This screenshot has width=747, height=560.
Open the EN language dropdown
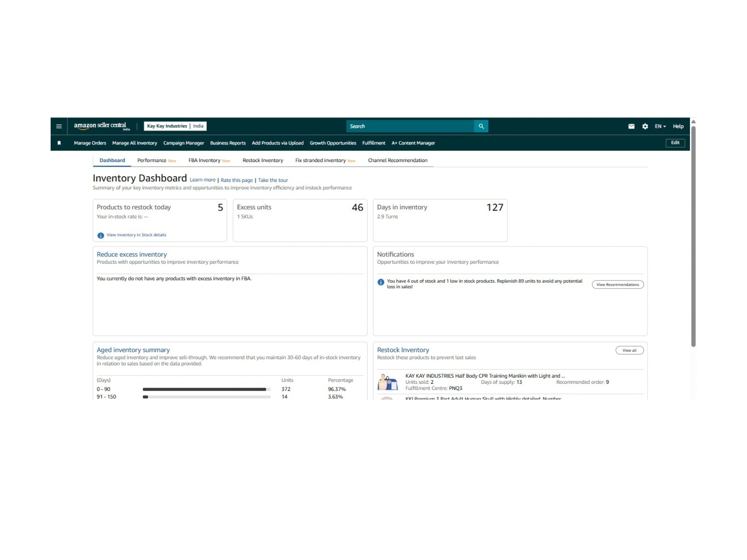[660, 126]
